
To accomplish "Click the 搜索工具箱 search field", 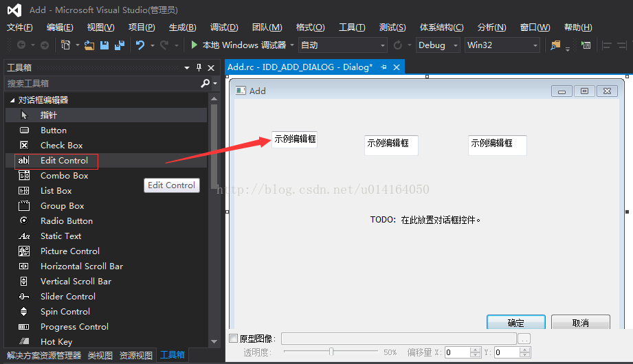I will [x=103, y=84].
